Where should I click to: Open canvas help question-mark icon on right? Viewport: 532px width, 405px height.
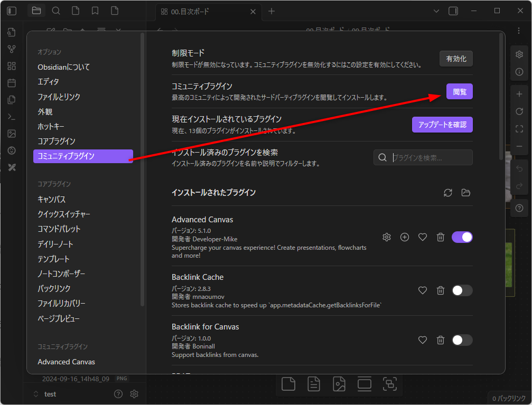click(519, 208)
